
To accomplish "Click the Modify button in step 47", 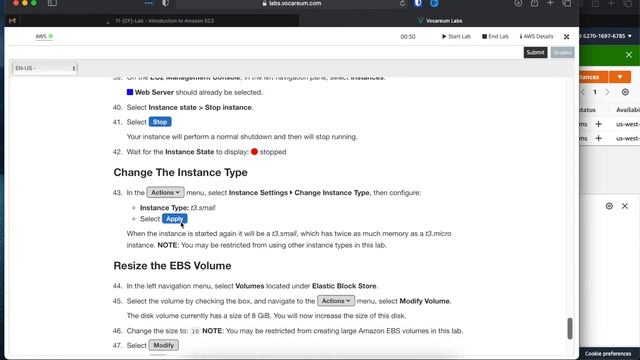I will pos(163,345).
